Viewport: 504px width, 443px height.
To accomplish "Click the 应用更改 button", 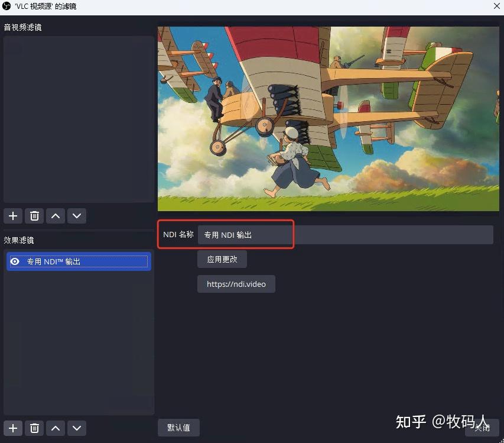I will pyautogui.click(x=222, y=259).
